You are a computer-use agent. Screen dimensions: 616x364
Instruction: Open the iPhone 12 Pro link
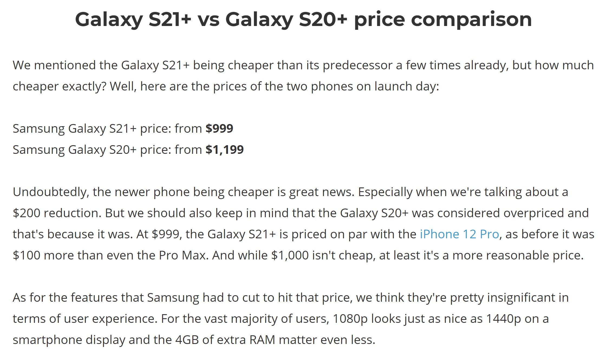pyautogui.click(x=459, y=234)
